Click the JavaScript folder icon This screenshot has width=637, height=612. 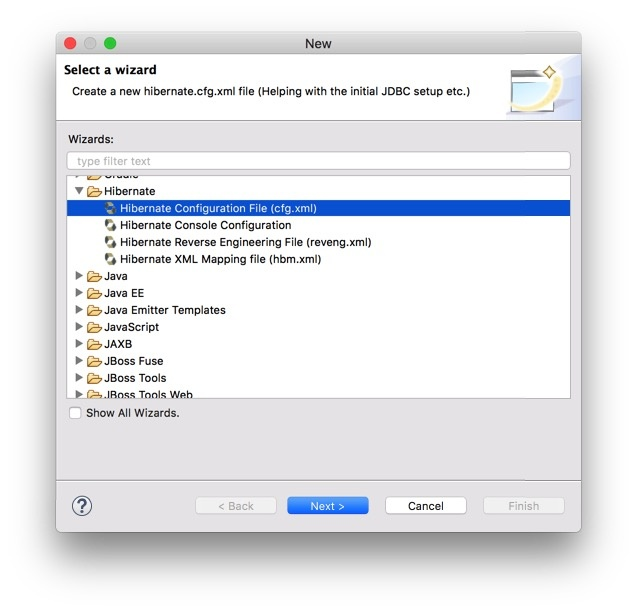(x=94, y=327)
